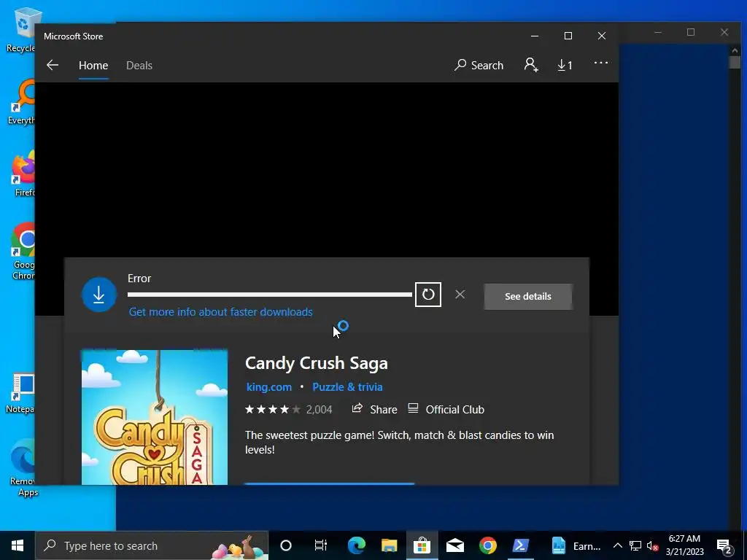
Task: Open the Official Club link
Action: coord(446,410)
